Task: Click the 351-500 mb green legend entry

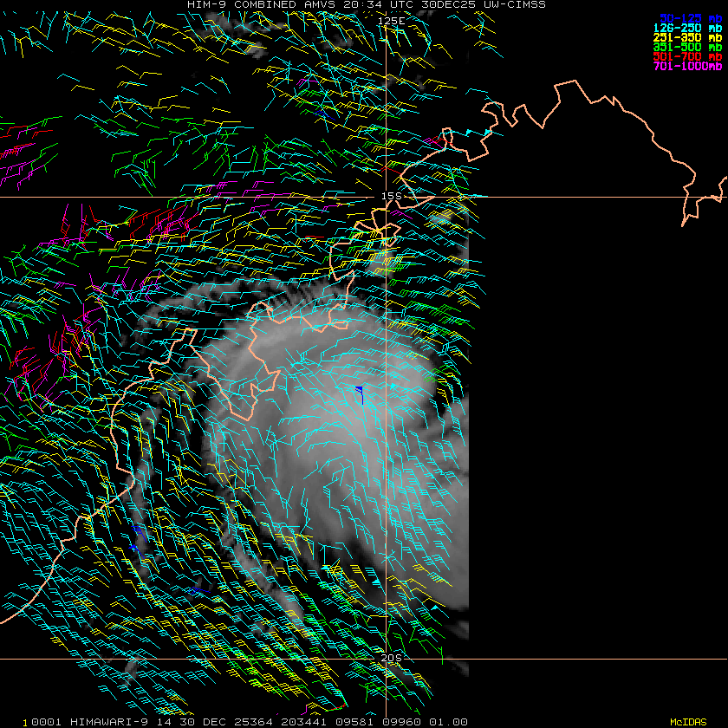Action: point(687,47)
